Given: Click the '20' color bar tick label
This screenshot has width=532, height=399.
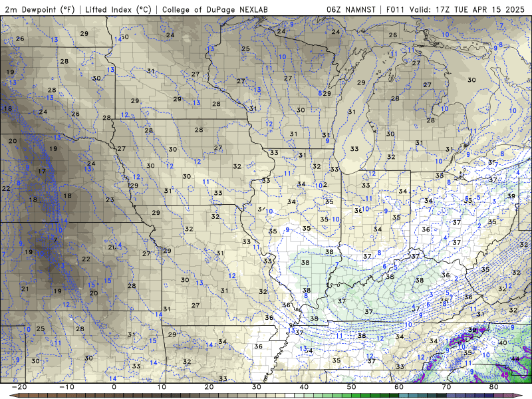Looking at the screenshot, I should pyautogui.click(x=209, y=387).
